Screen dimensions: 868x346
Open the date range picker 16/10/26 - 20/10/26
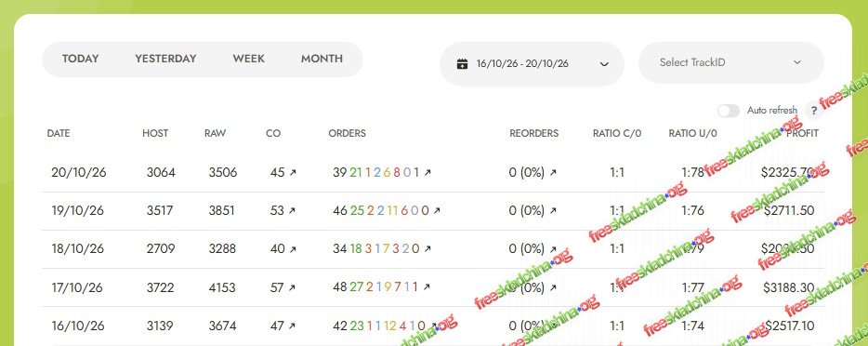532,63
